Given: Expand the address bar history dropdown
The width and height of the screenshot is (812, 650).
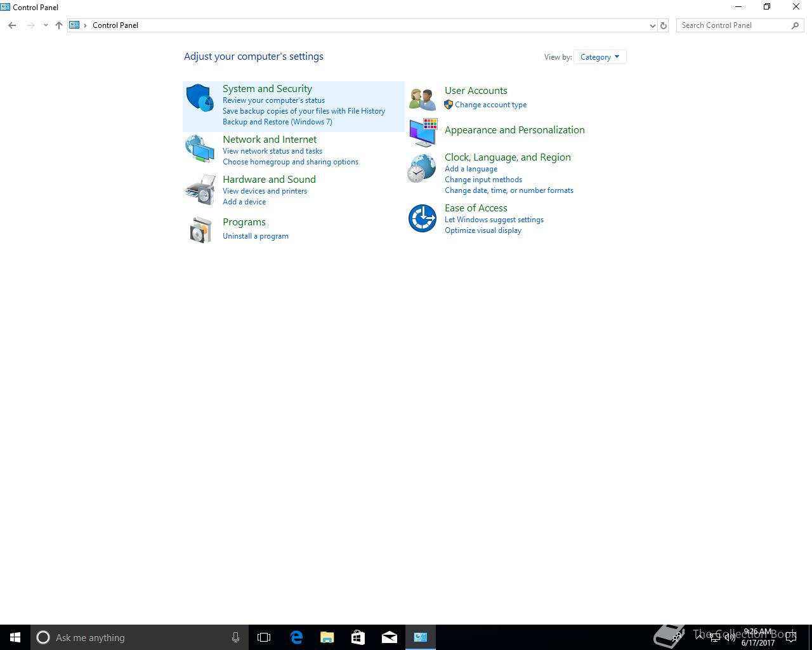Looking at the screenshot, I should (x=652, y=25).
